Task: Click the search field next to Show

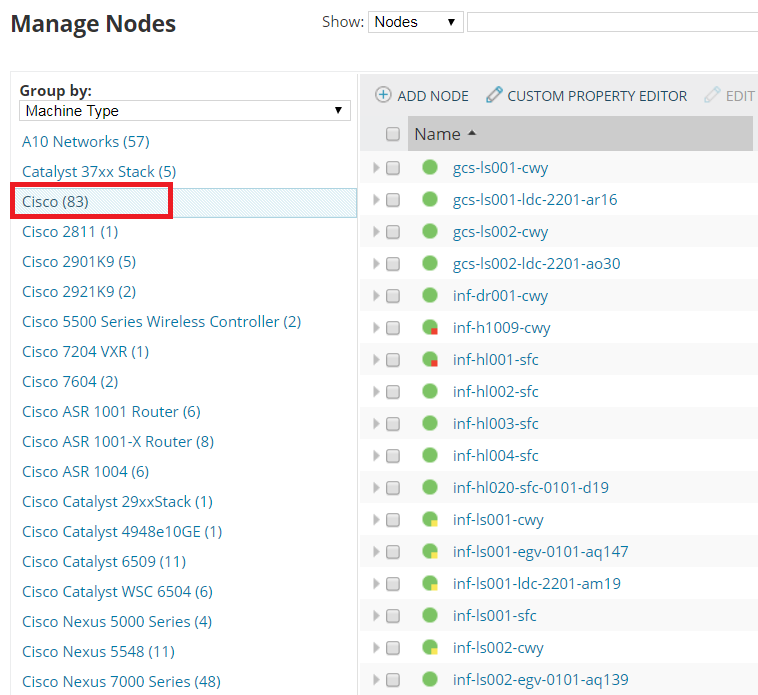Action: (x=612, y=22)
